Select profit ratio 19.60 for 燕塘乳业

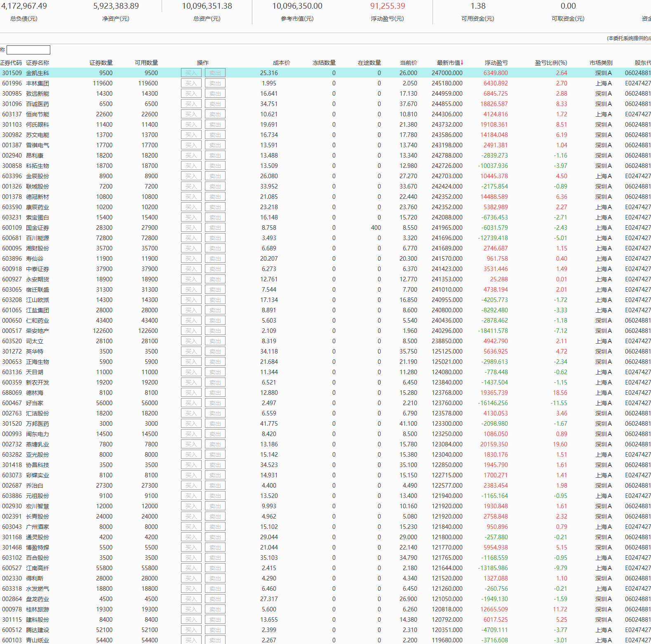(560, 444)
